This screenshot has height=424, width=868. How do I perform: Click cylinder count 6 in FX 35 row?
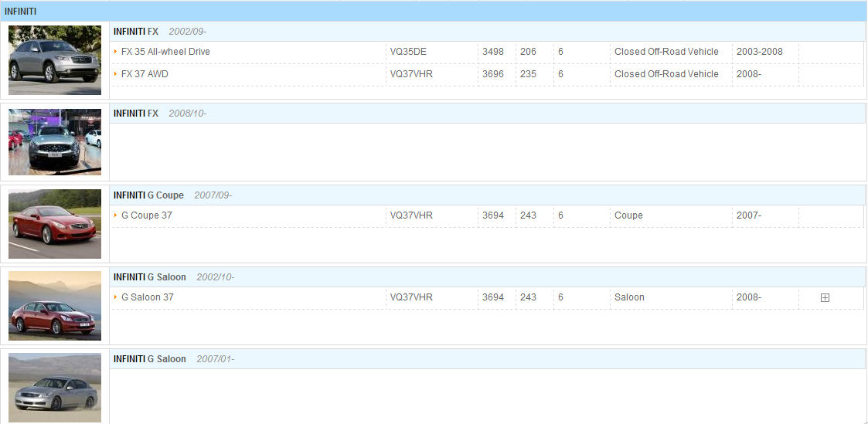(561, 52)
